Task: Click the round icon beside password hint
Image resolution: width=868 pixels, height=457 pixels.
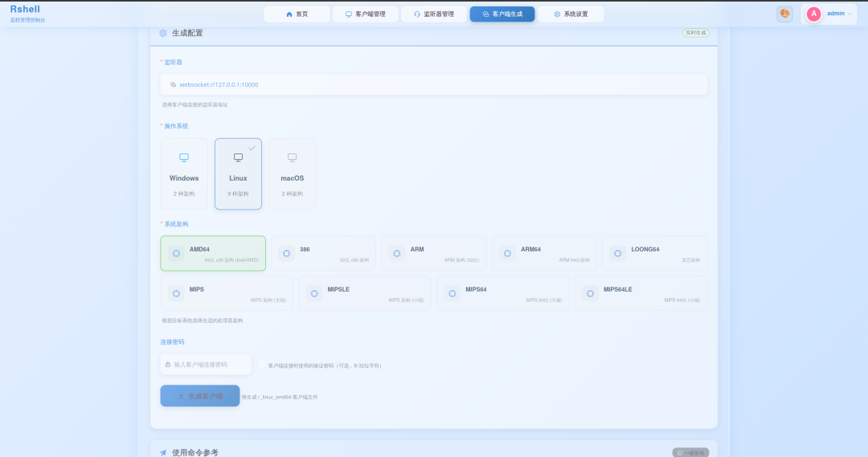Action: (x=261, y=365)
